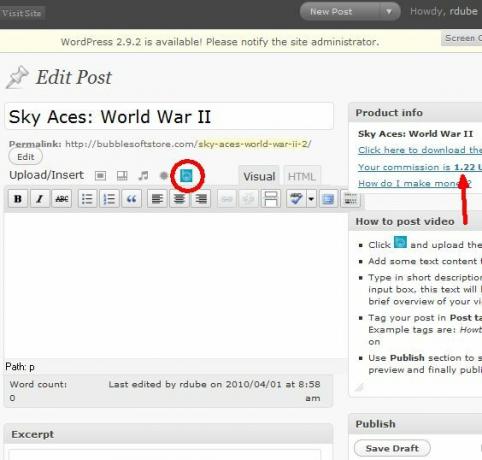Image resolution: width=482 pixels, height=460 pixels.
Task: Switch to the Visual editor tab
Action: (x=259, y=176)
